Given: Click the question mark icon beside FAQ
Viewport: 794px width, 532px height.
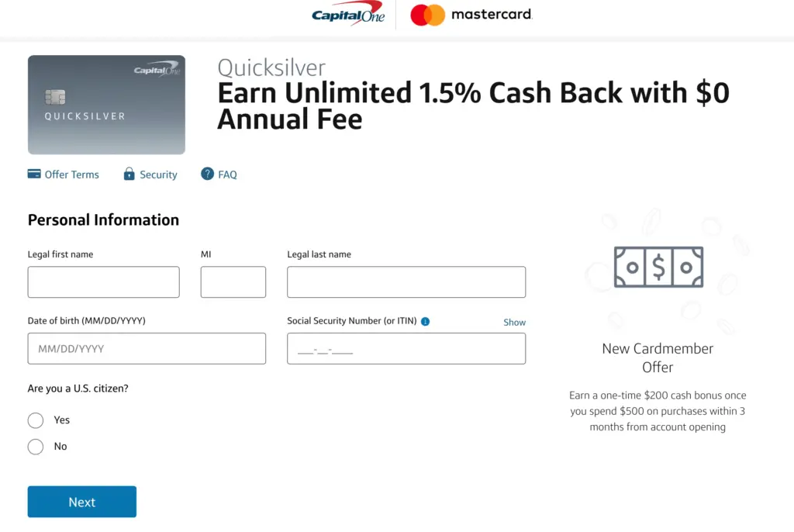Looking at the screenshot, I should click(206, 174).
